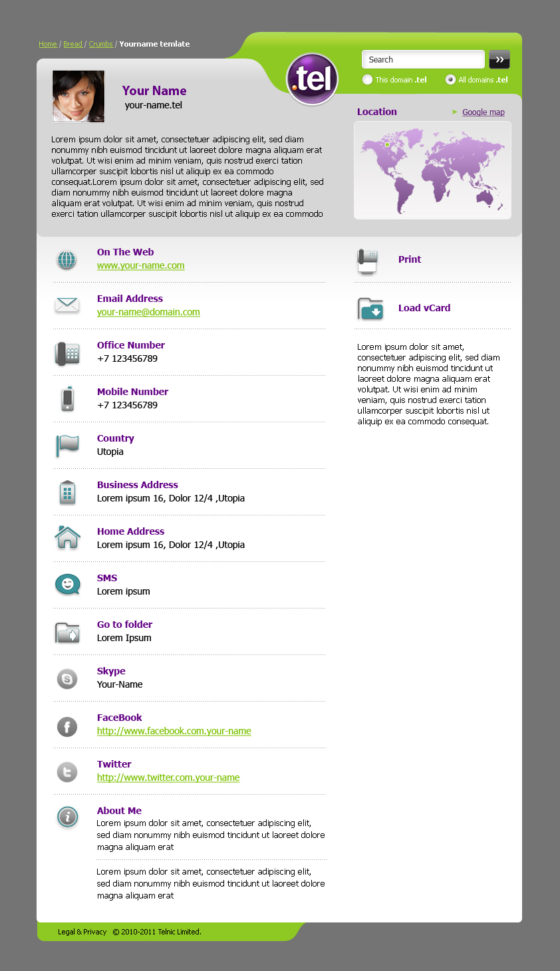This screenshot has height=971, width=560.
Task: Click the About Me info icon
Action: coord(67,817)
